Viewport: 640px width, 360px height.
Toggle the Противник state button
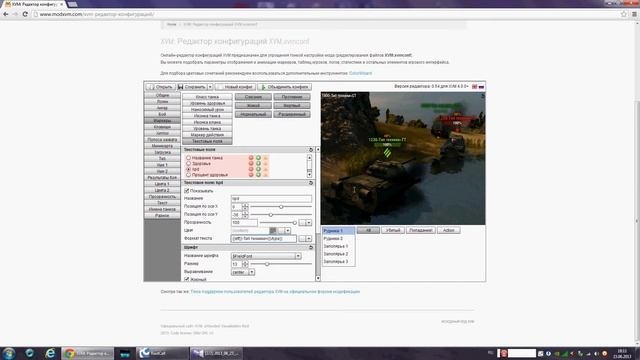292,97
